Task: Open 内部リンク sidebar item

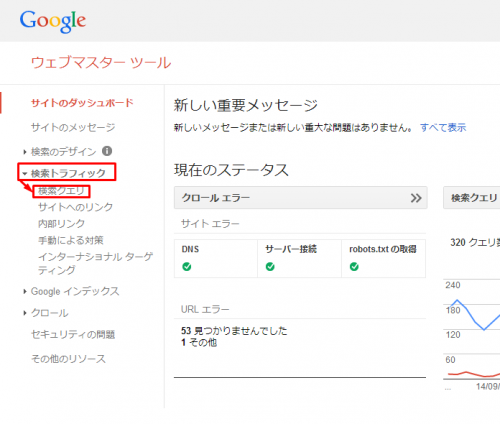Action: [x=61, y=223]
